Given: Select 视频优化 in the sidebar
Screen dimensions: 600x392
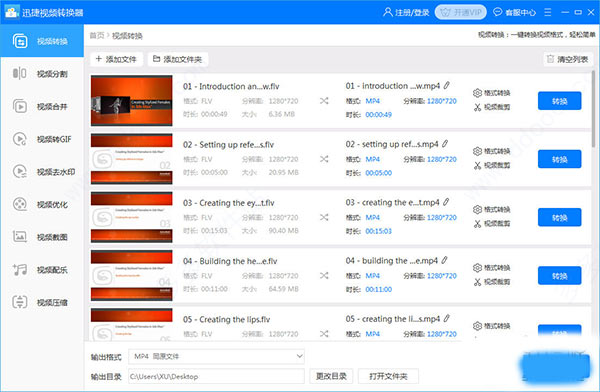Looking at the screenshot, I should point(42,204).
